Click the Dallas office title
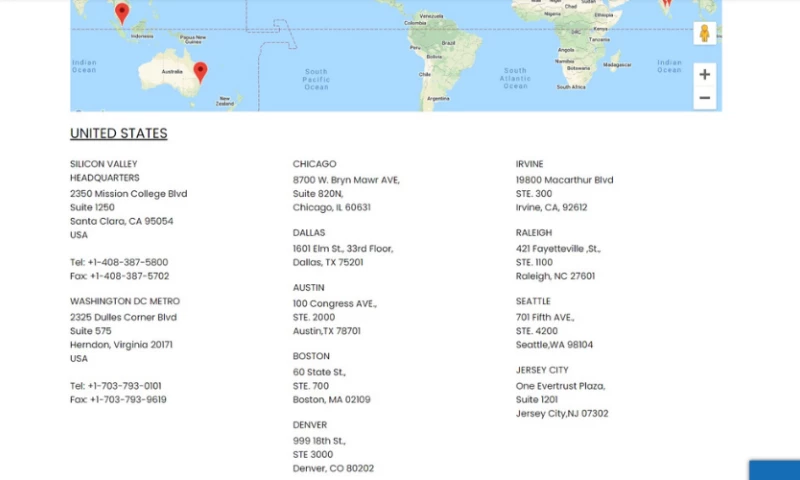Screen dimensions: 800x480 click(x=310, y=233)
